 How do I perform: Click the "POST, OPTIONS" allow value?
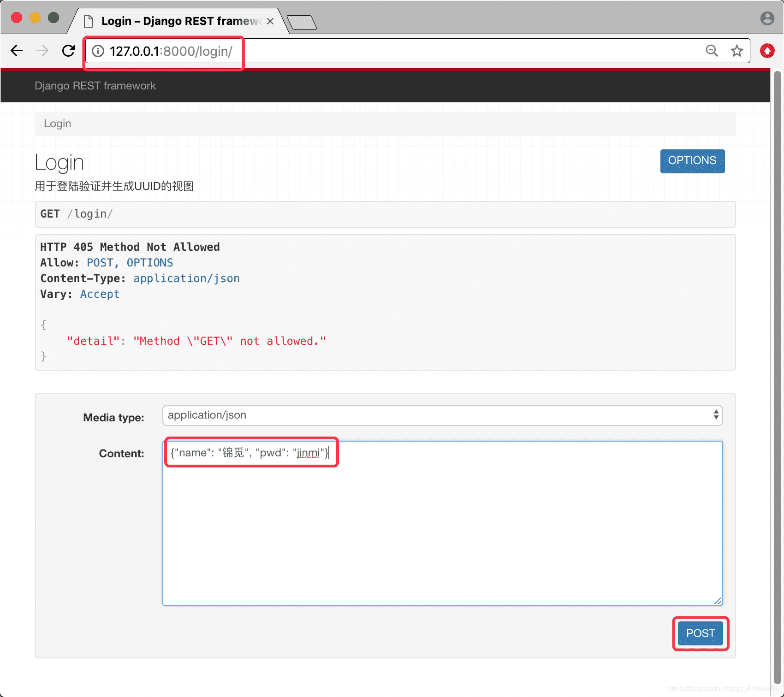click(x=130, y=263)
